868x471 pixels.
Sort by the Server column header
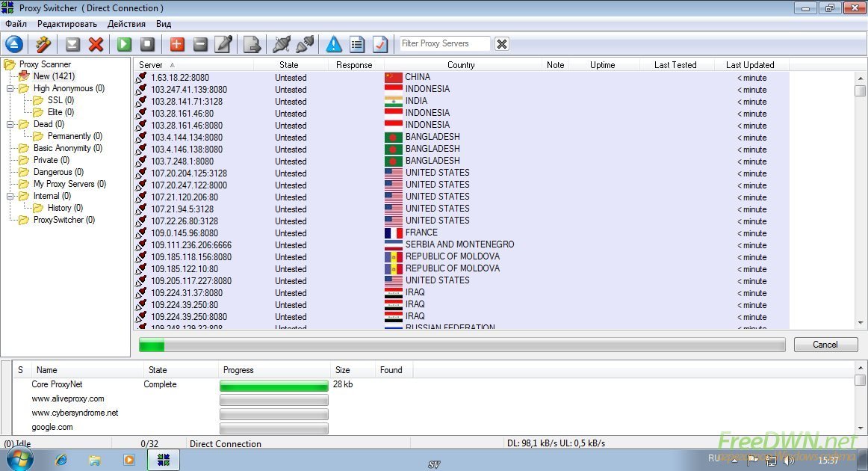click(193, 65)
